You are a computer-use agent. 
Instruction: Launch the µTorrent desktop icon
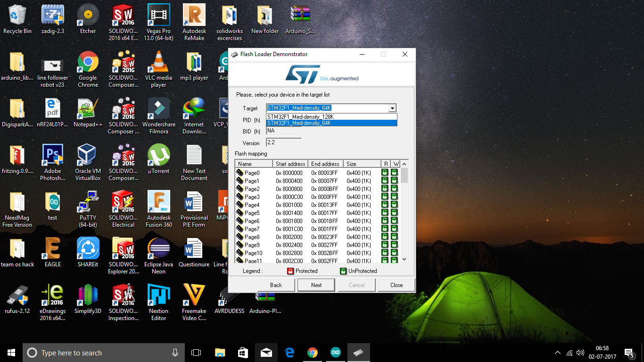click(158, 156)
